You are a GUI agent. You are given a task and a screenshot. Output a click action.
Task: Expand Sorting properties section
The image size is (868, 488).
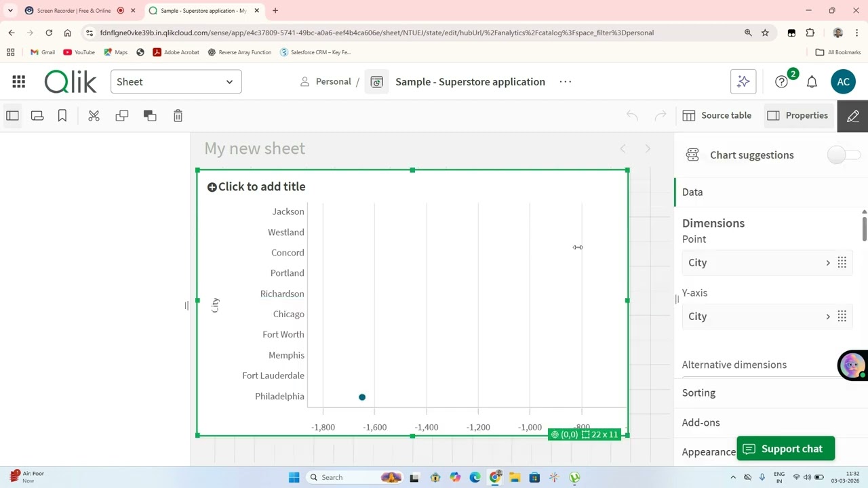click(698, 393)
